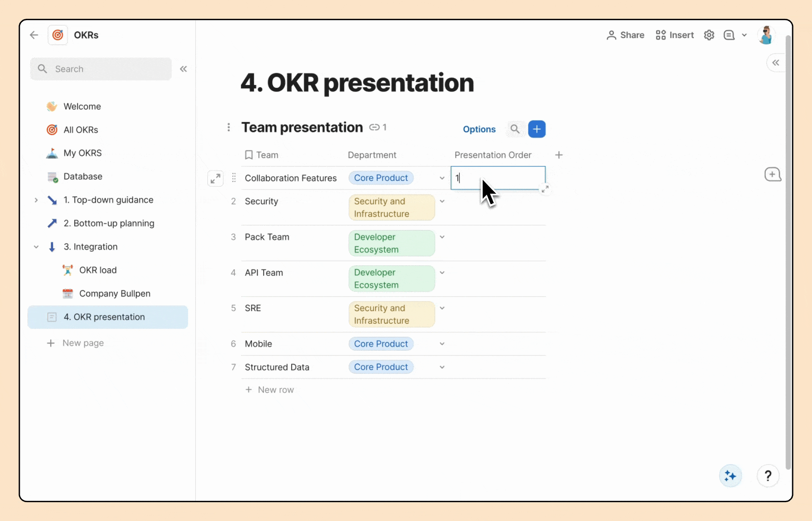Viewport: 812px width, 521px height.
Task: Click the drag handle of Collaboration Features row
Action: coord(233,178)
